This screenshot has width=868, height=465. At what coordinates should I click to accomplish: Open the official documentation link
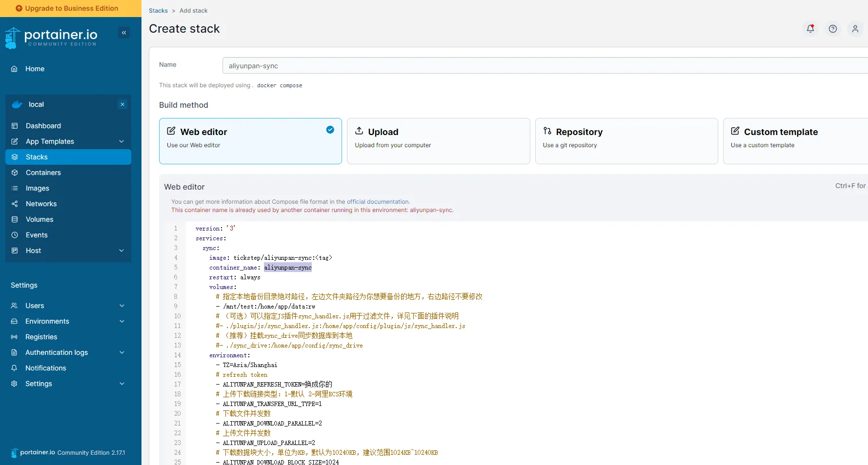point(378,202)
